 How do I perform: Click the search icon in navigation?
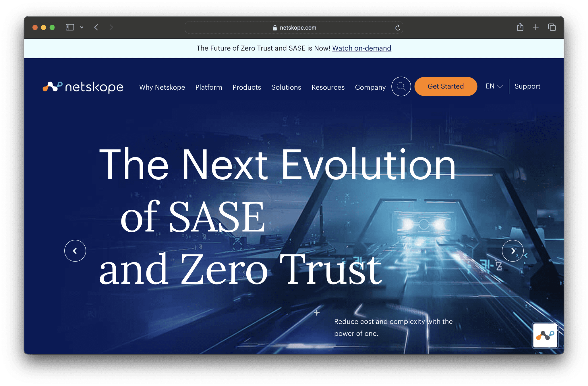click(x=401, y=86)
